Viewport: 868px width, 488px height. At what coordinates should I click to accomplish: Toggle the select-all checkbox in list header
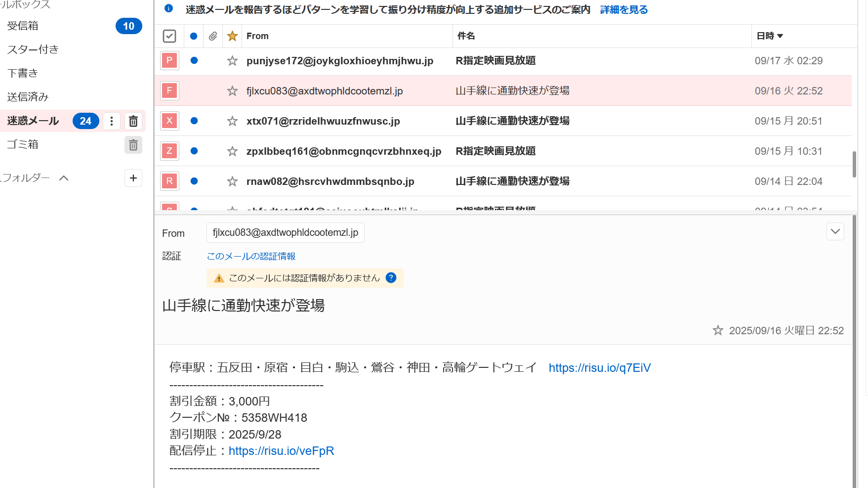point(169,36)
